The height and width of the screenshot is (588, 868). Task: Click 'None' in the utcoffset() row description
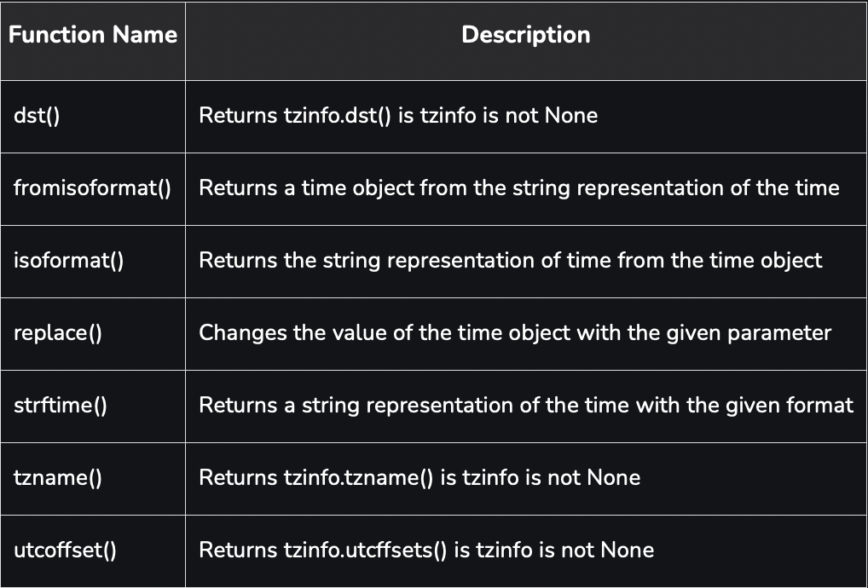click(628, 551)
